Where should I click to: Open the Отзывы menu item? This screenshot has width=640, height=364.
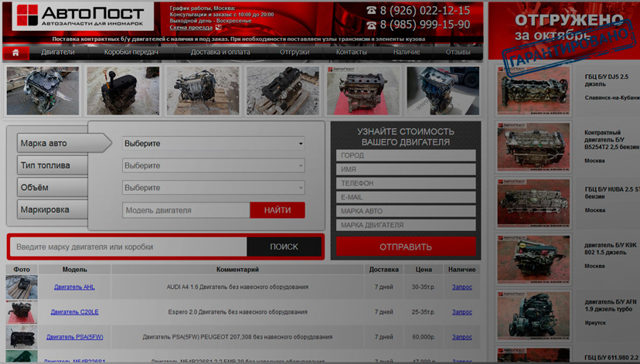pos(458,53)
